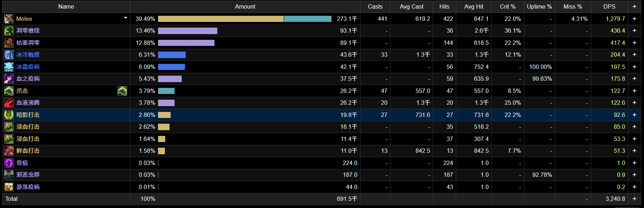
Task: Click the 暗影打击 spell icon
Action: pos(9,115)
